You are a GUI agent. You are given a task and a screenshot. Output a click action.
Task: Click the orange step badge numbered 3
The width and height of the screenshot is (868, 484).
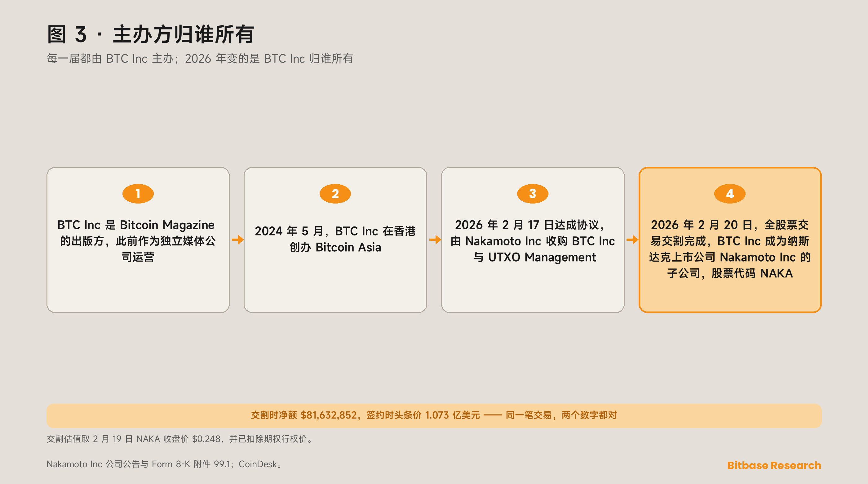532,194
